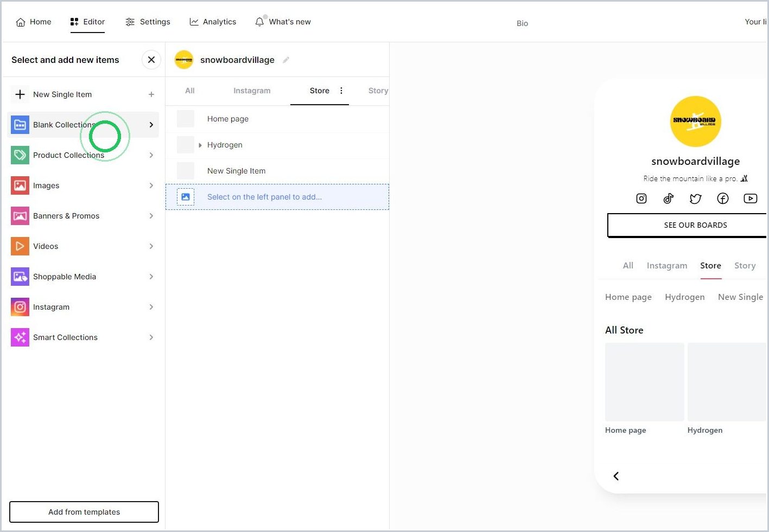The height and width of the screenshot is (532, 769).
Task: Click the snowboardvillage profile logo in preview
Action: (x=696, y=121)
